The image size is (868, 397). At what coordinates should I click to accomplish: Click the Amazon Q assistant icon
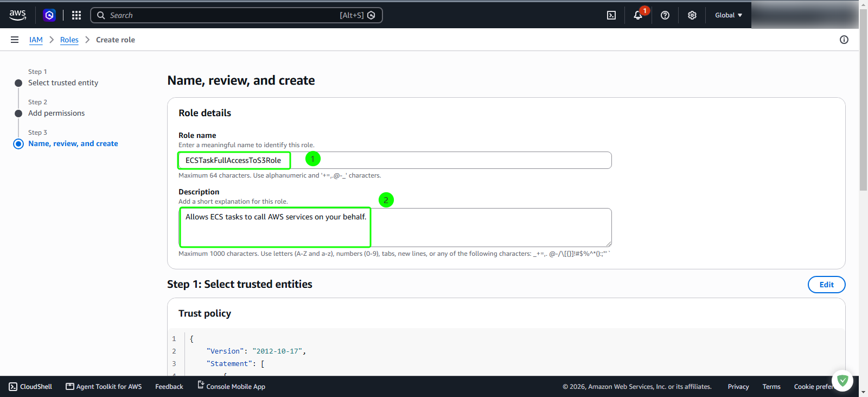(49, 15)
